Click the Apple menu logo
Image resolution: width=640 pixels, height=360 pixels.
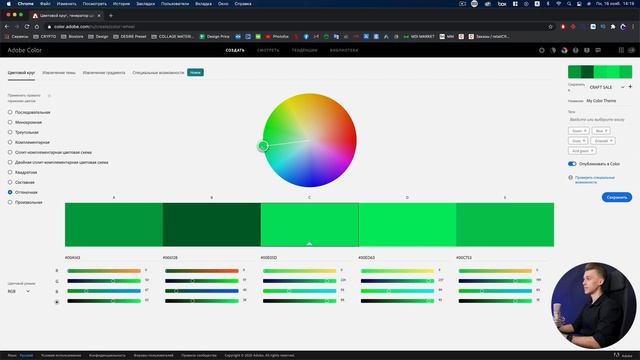pos(9,4)
